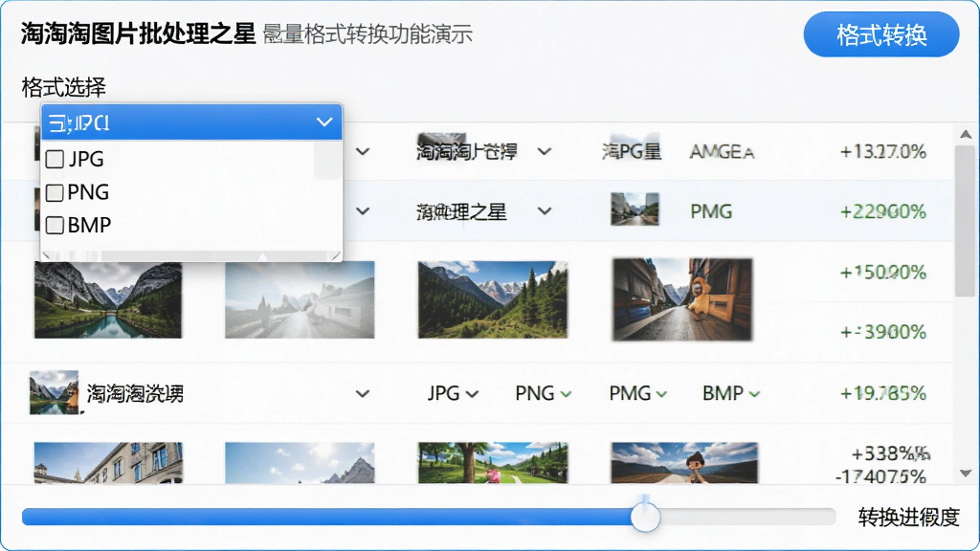Screen dimensions: 980x551
Task: Click the small thumbnail behind 淘PG星 text
Action: point(635,145)
